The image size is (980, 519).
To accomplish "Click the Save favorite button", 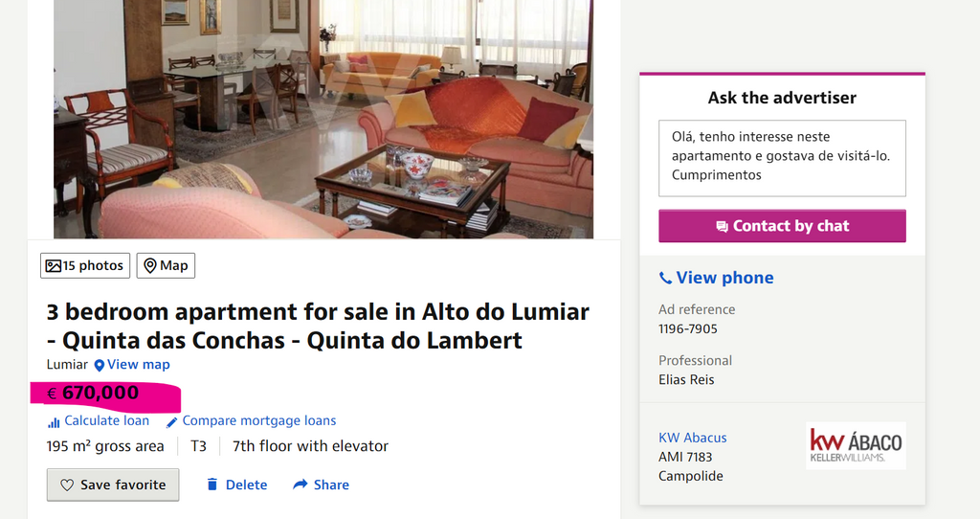I will click(113, 485).
